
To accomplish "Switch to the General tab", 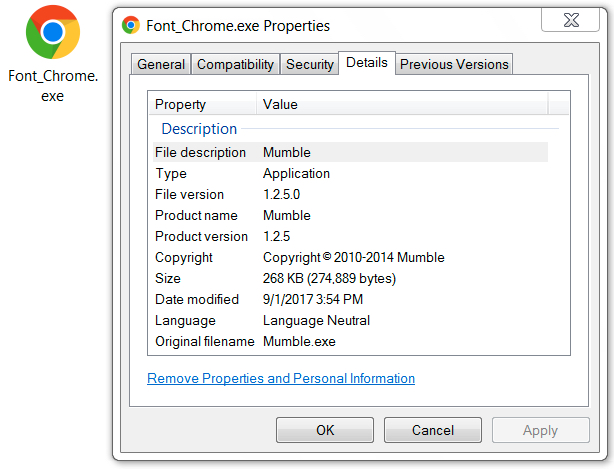I will [x=161, y=64].
